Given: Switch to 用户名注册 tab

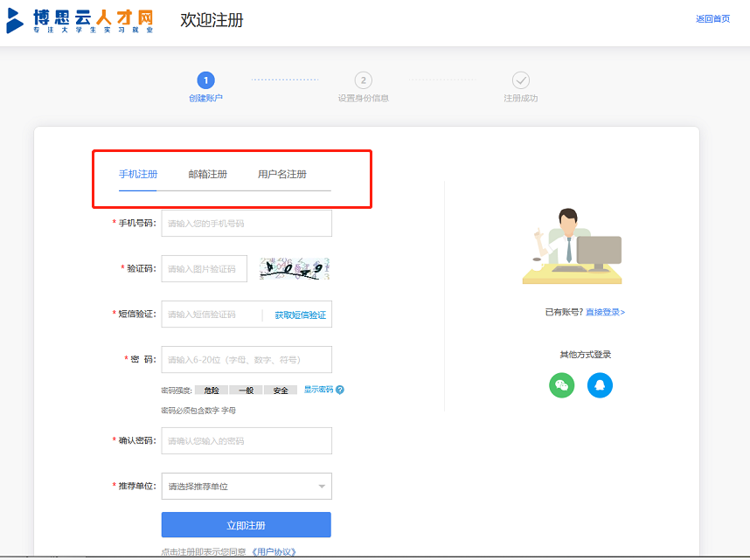Looking at the screenshot, I should point(282,174).
